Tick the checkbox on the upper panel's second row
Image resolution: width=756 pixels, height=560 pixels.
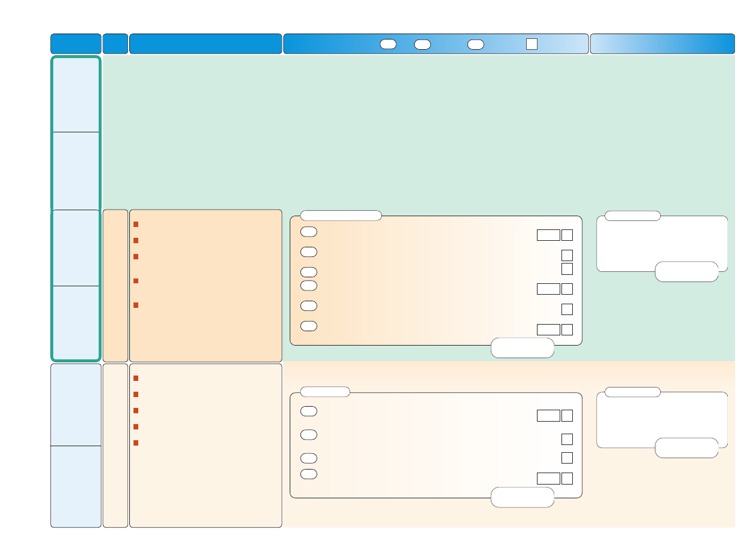567,255
